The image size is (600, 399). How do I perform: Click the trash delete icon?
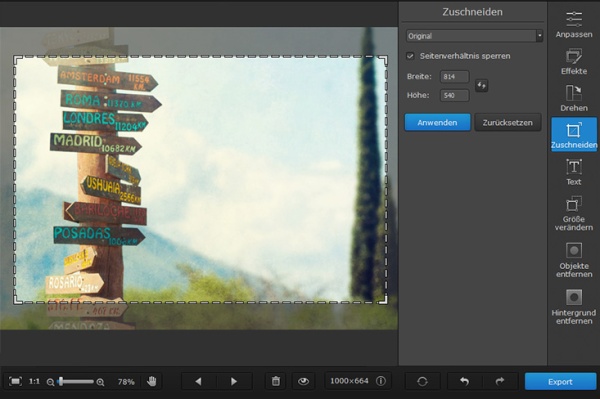point(276,381)
